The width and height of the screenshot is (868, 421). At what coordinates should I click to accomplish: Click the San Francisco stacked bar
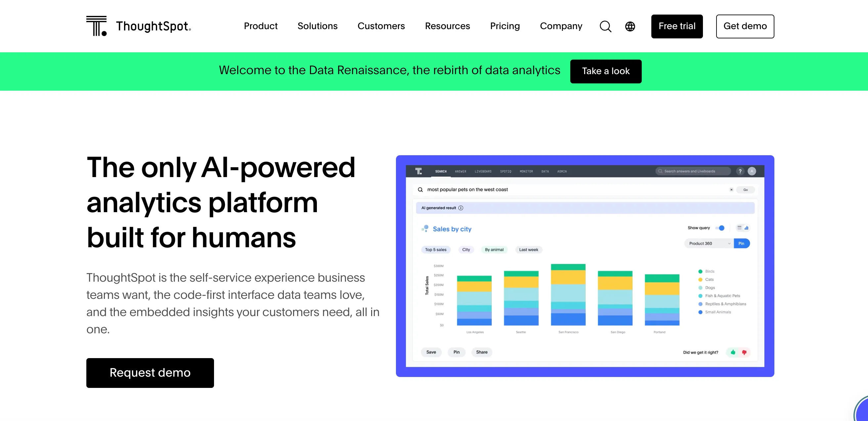(x=568, y=295)
